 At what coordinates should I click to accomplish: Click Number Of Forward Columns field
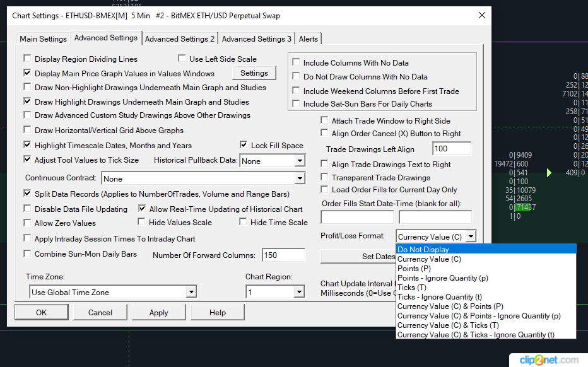pyautogui.click(x=283, y=255)
